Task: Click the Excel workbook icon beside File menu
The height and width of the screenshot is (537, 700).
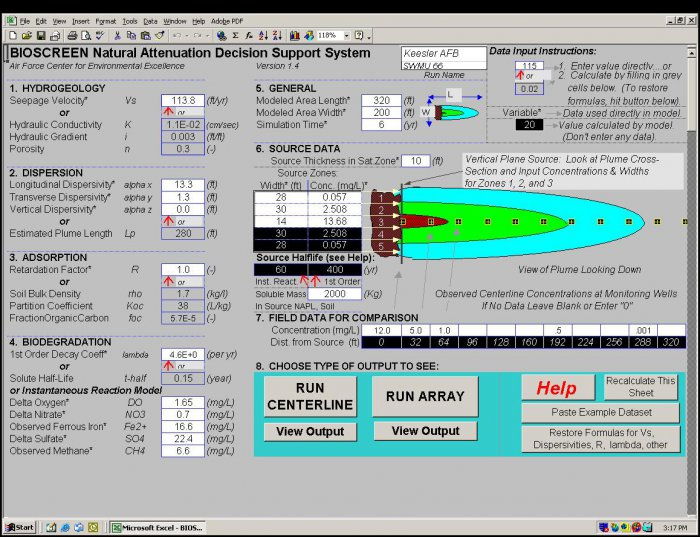Action: [x=11, y=21]
